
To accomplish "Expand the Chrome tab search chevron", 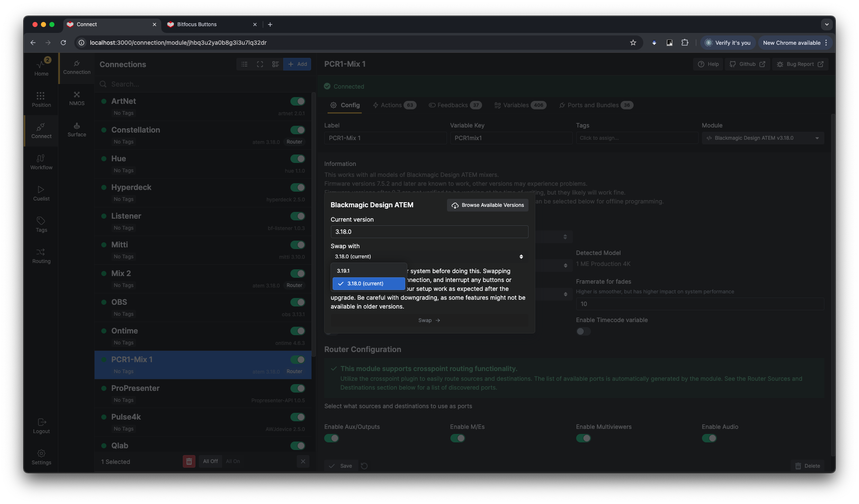I will [x=826, y=24].
